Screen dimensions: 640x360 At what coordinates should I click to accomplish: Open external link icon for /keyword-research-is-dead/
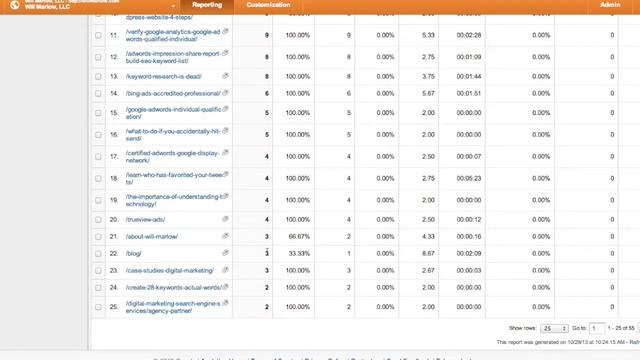225,76
